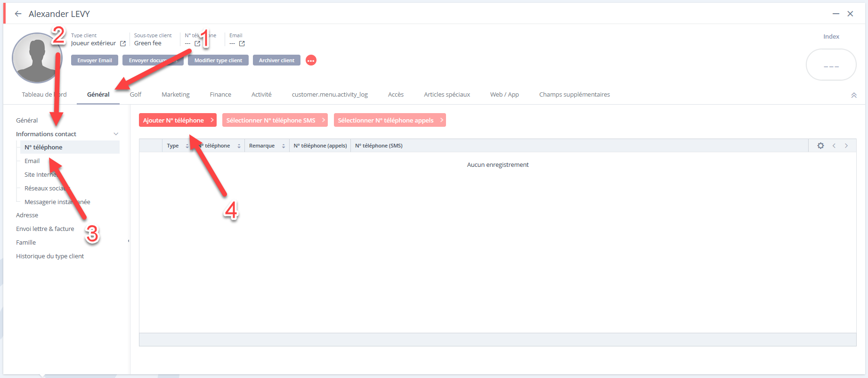This screenshot has width=868, height=378.
Task: Open Champs supplémentaires tab
Action: (x=575, y=94)
